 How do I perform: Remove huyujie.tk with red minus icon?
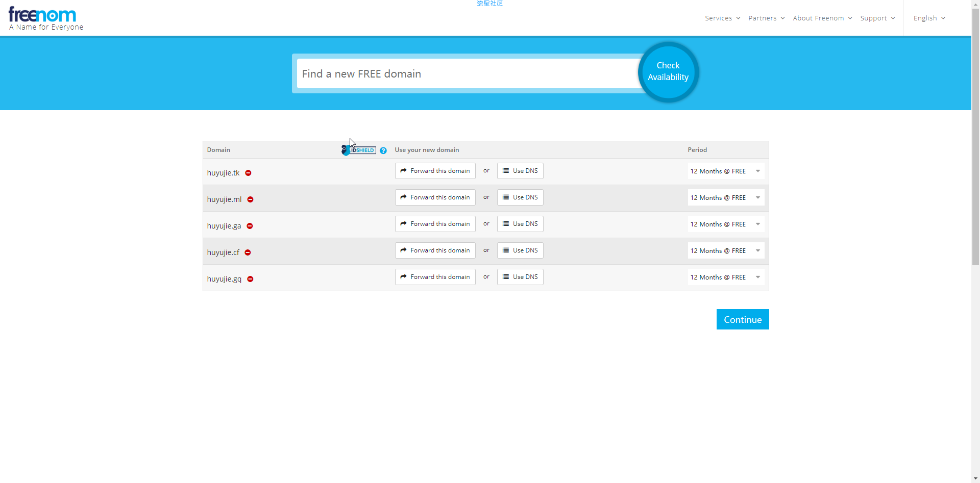248,173
